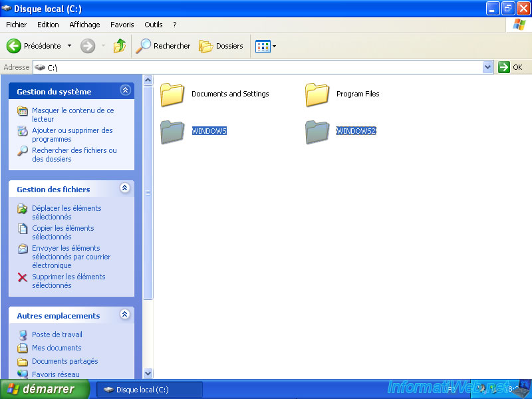532x399 pixels.
Task: Click Copier les éléments sélectionnés link
Action: point(63,232)
